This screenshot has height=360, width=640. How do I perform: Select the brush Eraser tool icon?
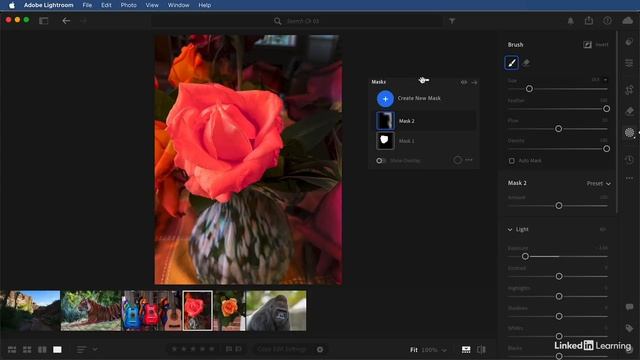526,63
